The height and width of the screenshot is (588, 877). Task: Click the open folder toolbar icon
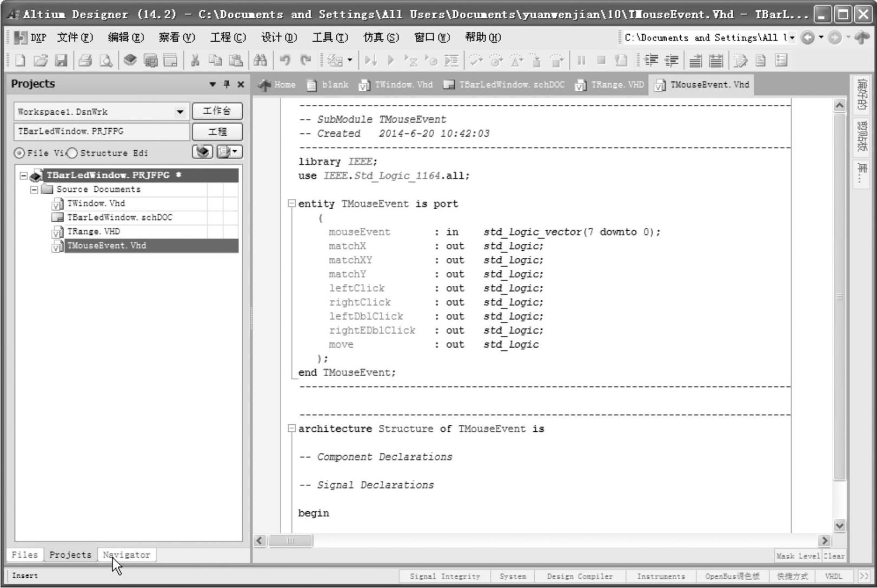[41, 61]
